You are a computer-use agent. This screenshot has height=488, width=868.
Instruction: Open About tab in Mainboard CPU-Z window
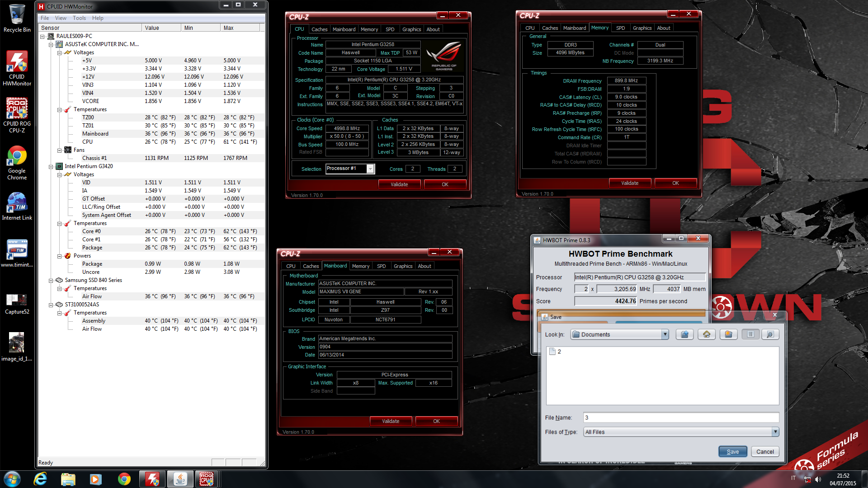point(424,266)
